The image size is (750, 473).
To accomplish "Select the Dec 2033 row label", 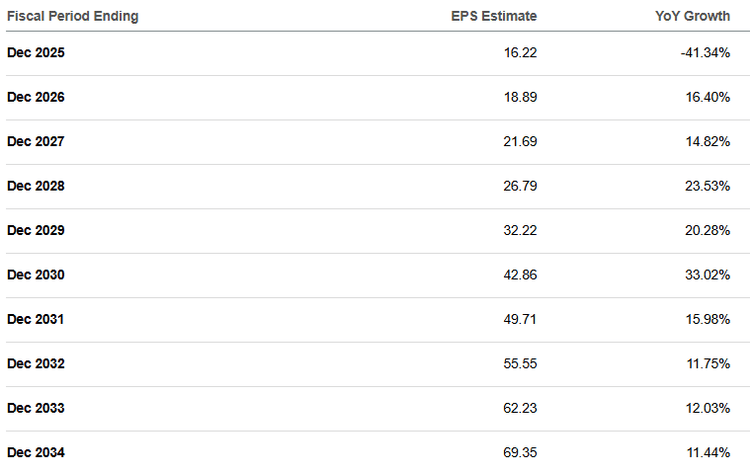I will click(36, 408).
